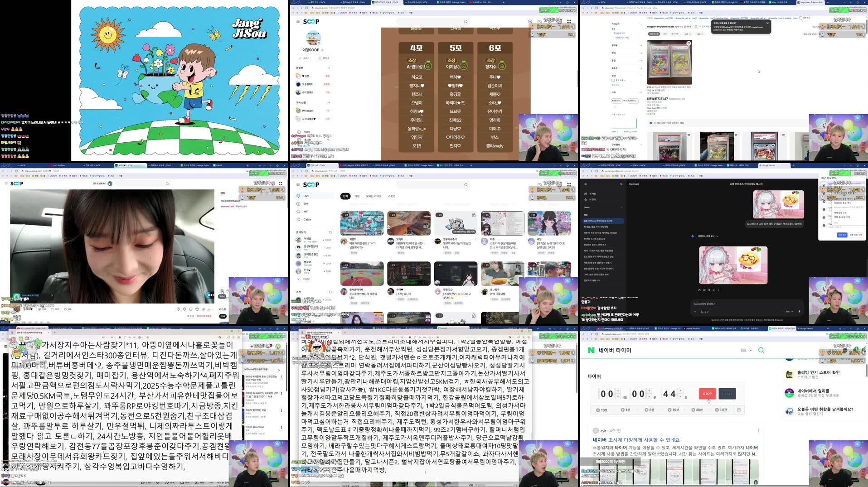868x487 pixels.
Task: Toggle the heart on the second eBay result thumbnail
Action: 736,135
